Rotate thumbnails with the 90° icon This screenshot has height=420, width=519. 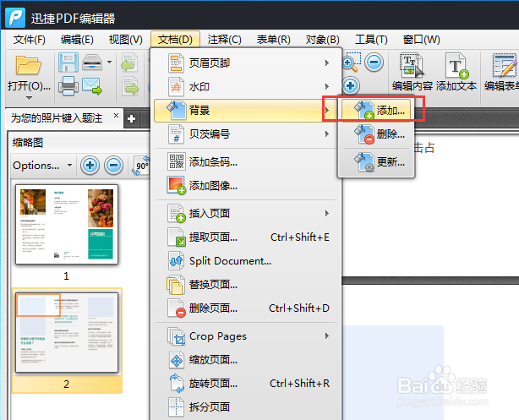[x=141, y=165]
